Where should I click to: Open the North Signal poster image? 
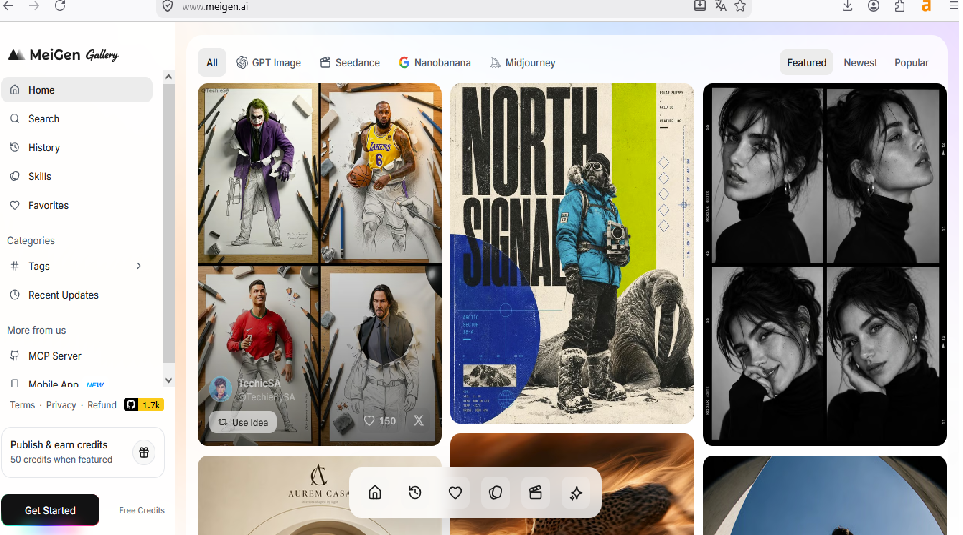(x=572, y=253)
